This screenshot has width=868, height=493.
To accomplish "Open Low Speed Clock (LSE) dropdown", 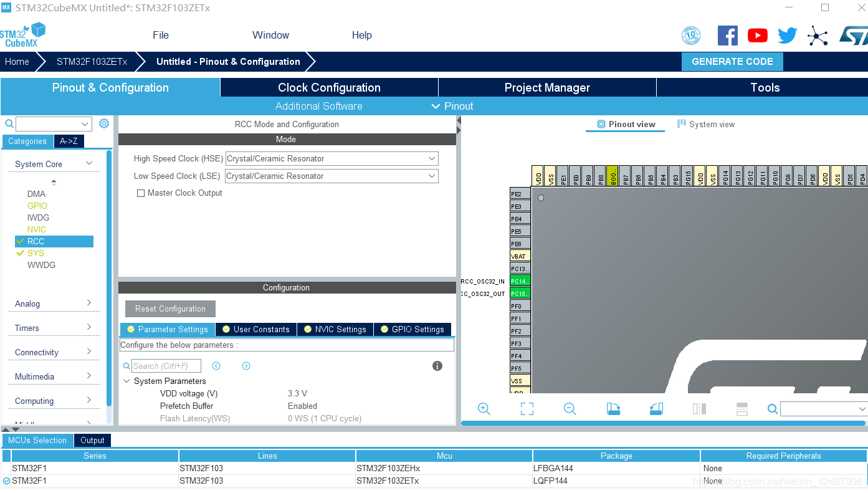I will click(332, 176).
